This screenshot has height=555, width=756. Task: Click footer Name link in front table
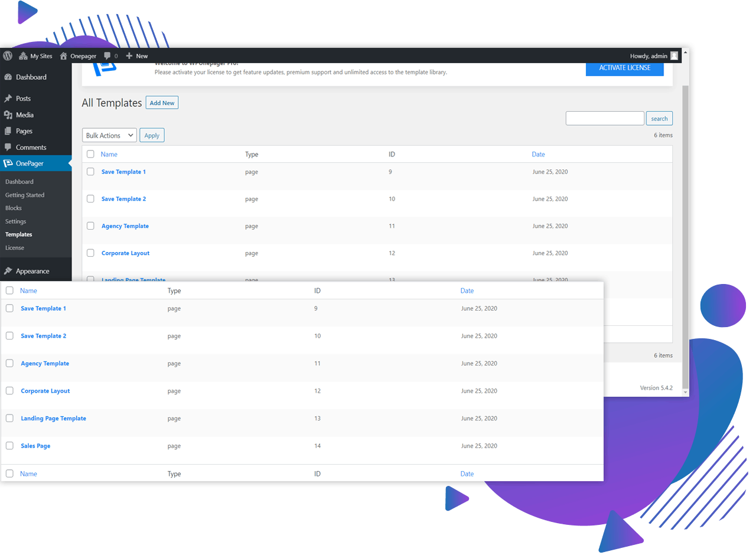(x=28, y=474)
